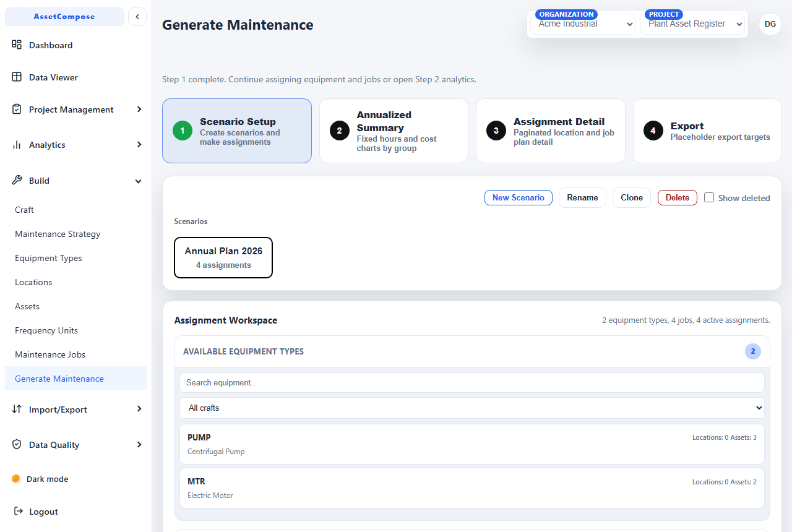Open the All crafts filter dropdown
Viewport: 792px width, 532px height.
pos(472,408)
